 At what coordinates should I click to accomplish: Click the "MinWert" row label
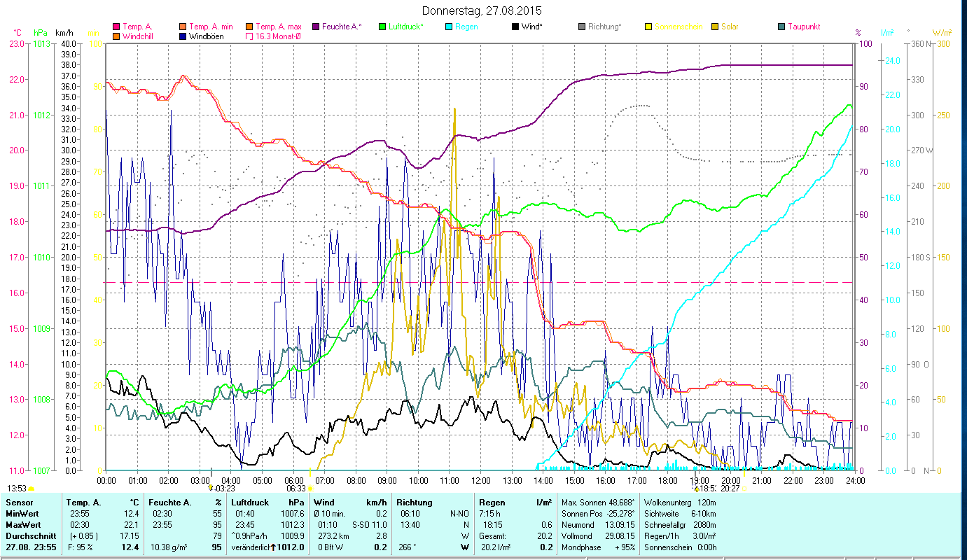(x=21, y=514)
